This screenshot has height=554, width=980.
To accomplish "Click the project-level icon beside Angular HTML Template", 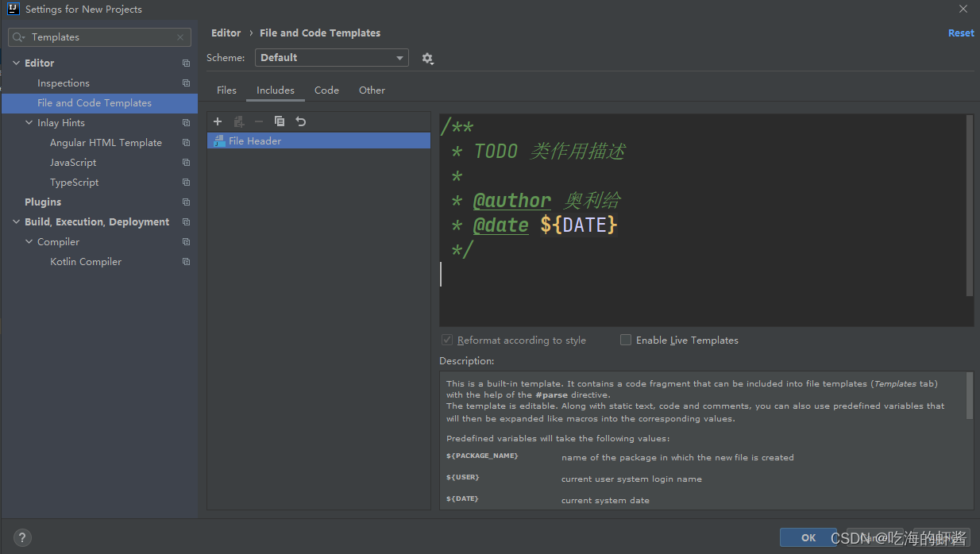I will click(186, 143).
